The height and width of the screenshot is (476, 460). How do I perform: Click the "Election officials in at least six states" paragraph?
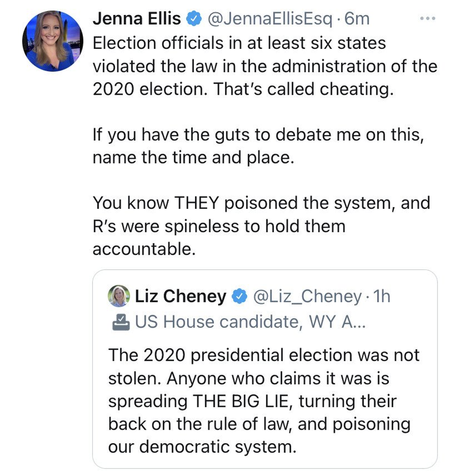pyautogui.click(x=265, y=66)
